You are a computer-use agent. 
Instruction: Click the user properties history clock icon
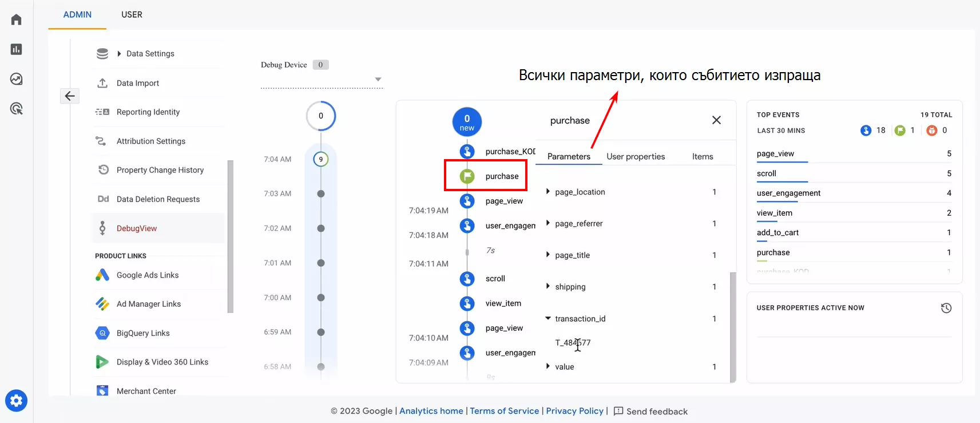946,308
